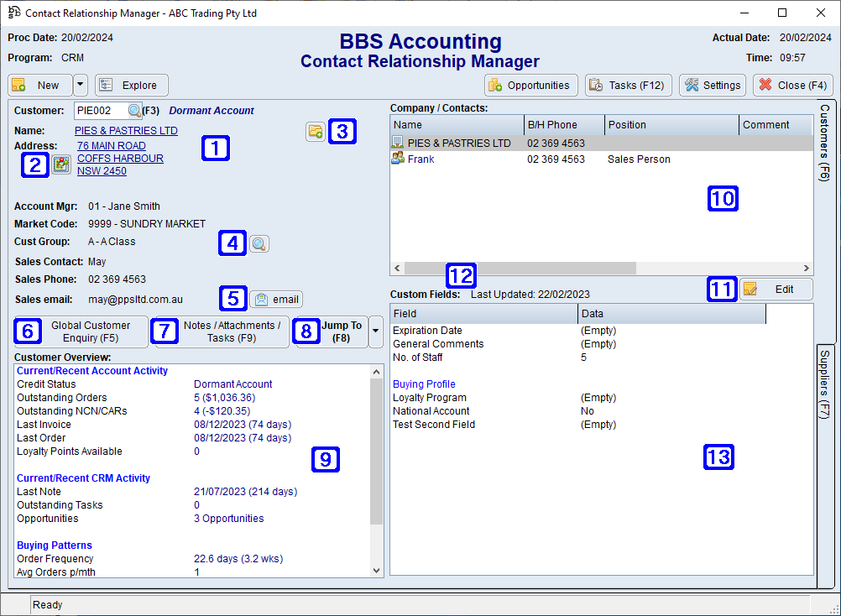Click the customer code search magnifier (F3)

[134, 110]
